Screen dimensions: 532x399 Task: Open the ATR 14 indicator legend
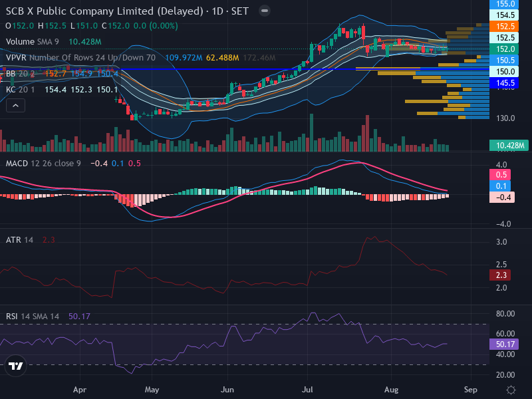coord(19,240)
